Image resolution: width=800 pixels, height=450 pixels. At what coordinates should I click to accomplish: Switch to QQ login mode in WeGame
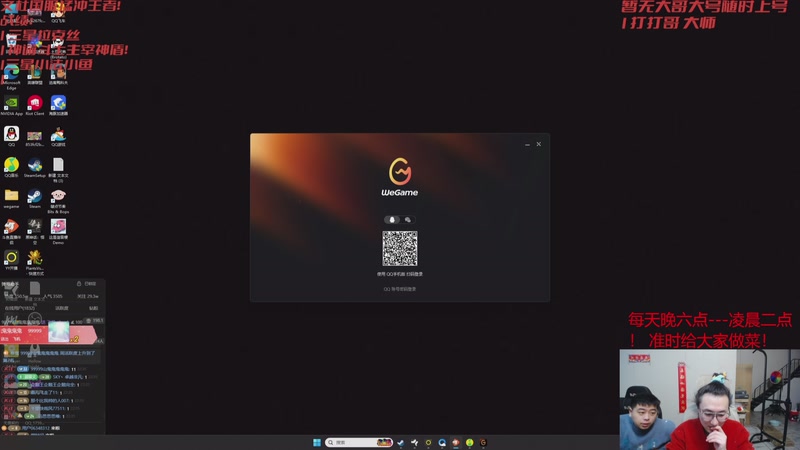392,220
